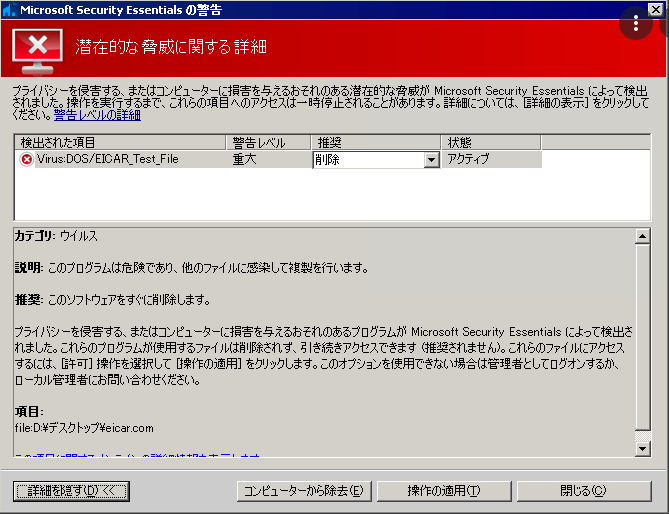Click the 推奨 column header
Image resolution: width=669 pixels, height=514 pixels.
376,142
